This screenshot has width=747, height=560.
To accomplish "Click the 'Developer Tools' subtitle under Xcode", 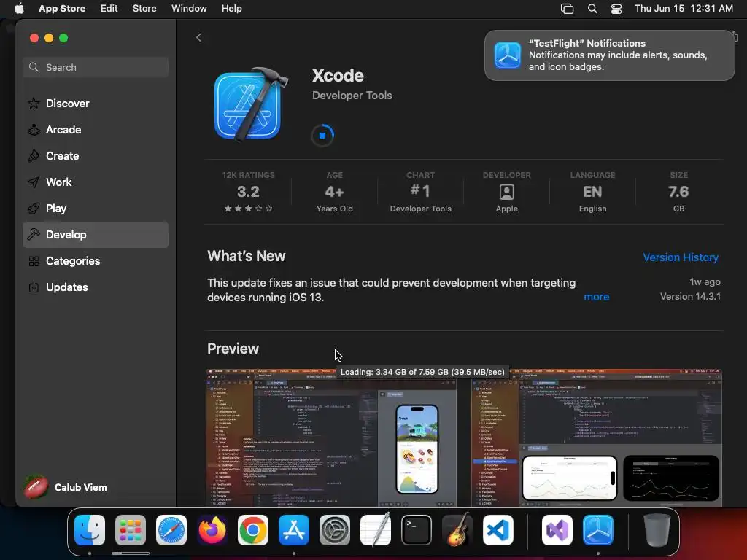I will tap(352, 96).
